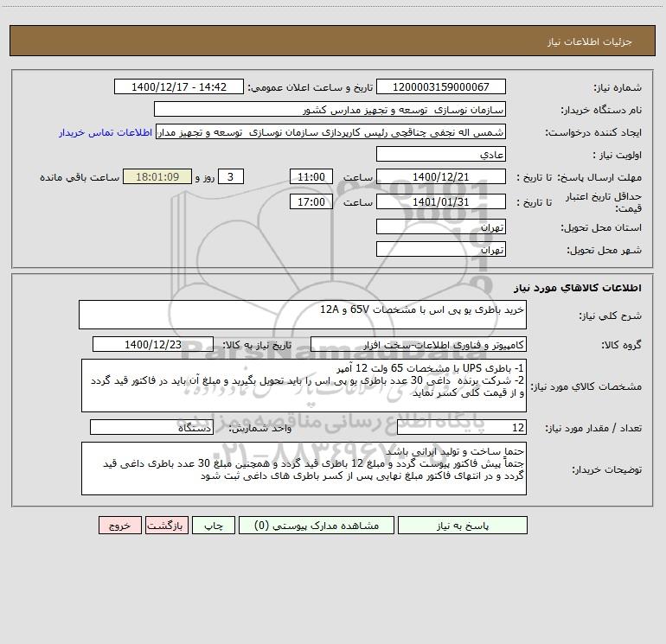Click the 'خروج' exit button

(x=119, y=526)
